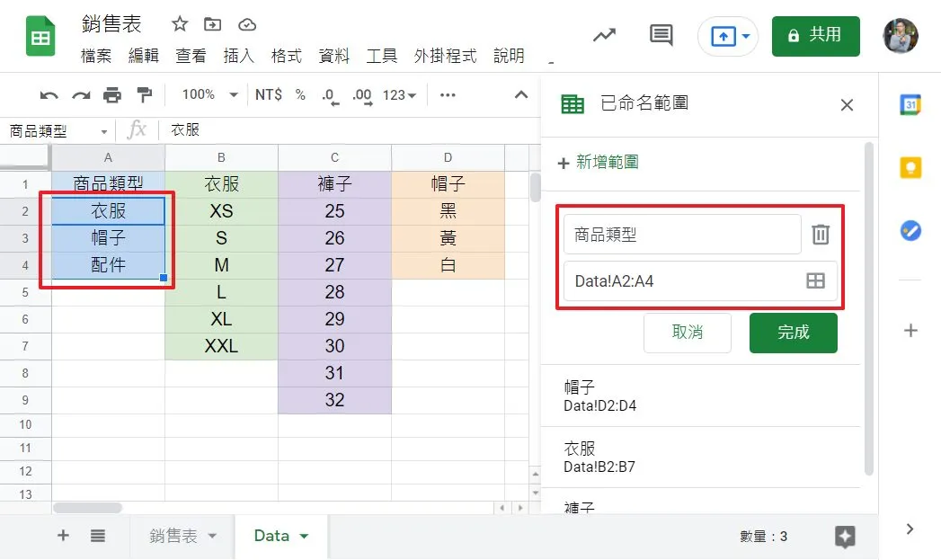Click the undo icon
This screenshot has width=941, height=560.
click(x=49, y=95)
